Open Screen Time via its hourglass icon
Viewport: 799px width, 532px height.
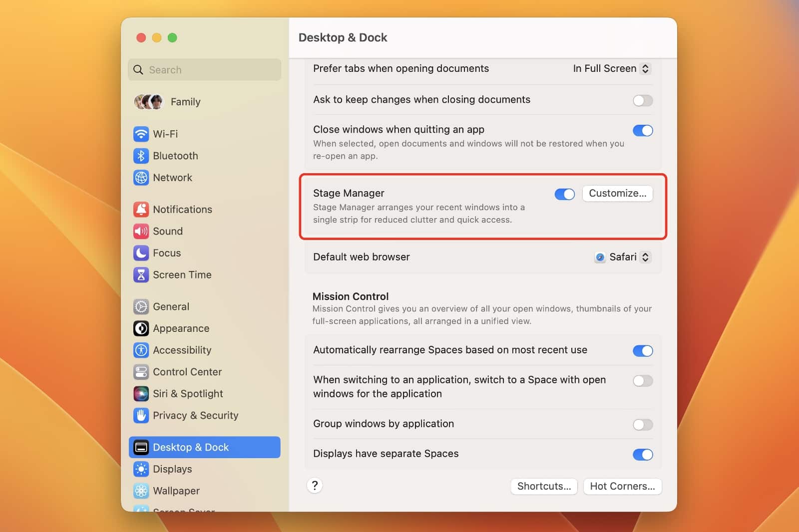click(x=141, y=274)
